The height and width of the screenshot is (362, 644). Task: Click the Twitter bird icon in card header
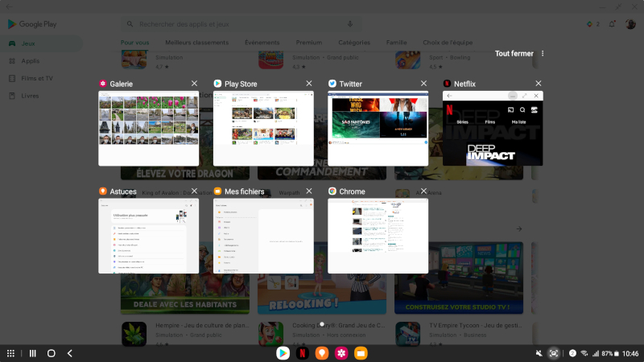332,84
